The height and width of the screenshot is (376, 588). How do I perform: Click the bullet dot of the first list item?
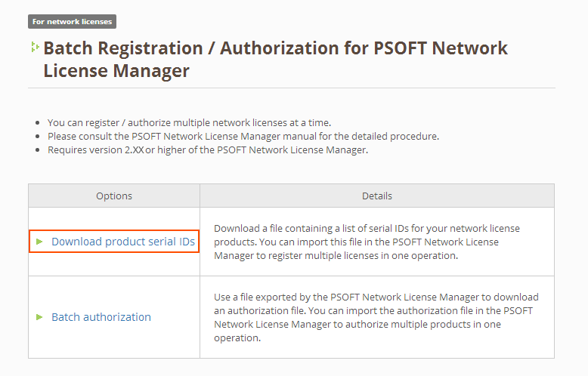click(x=37, y=122)
